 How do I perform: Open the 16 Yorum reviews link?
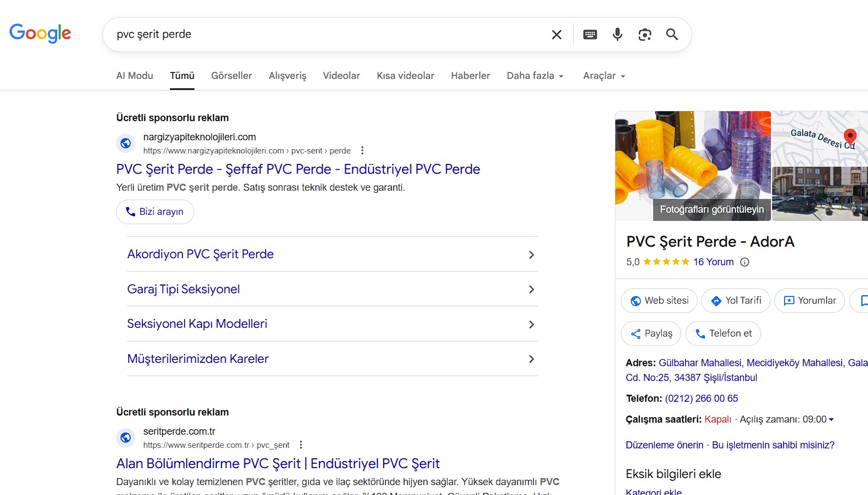tap(713, 262)
